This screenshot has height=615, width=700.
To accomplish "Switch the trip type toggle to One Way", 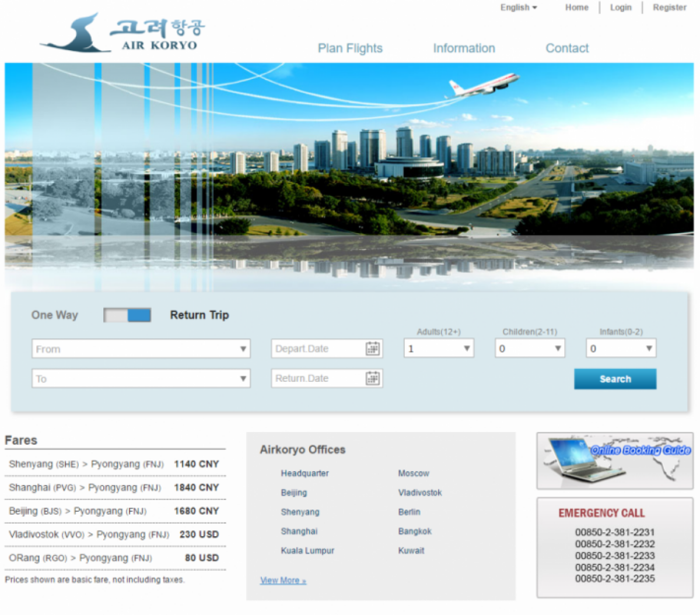I will pyautogui.click(x=114, y=315).
